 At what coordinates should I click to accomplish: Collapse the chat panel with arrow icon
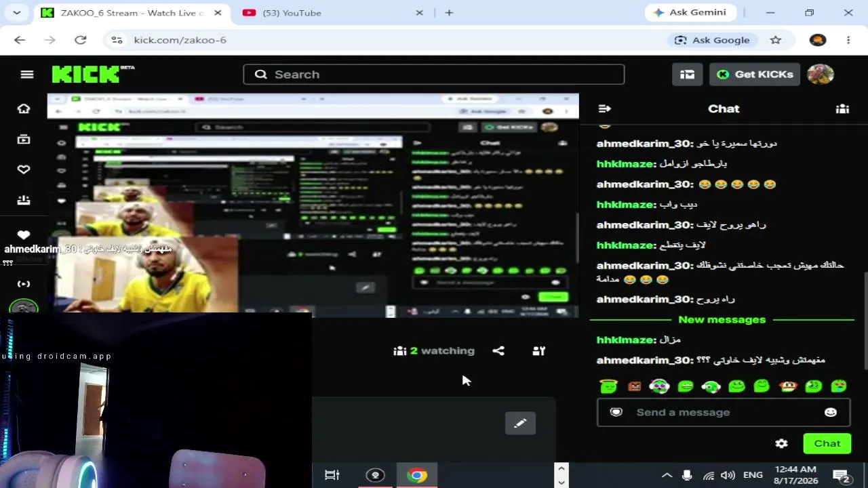coord(605,108)
